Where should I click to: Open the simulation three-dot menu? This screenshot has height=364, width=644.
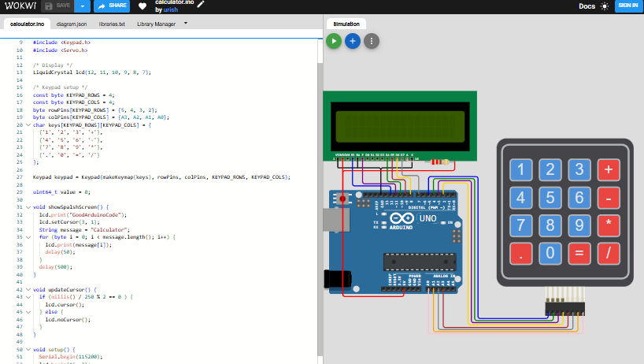click(x=372, y=40)
